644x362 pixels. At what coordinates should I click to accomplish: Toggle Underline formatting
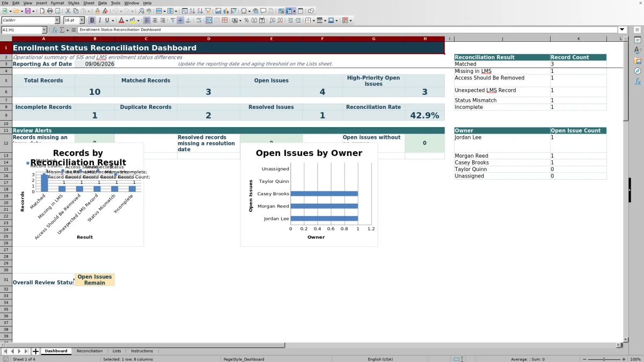[x=107, y=20]
